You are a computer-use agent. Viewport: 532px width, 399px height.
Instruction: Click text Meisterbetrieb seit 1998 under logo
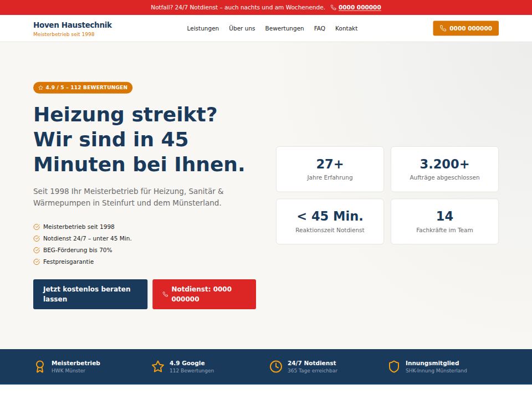click(x=64, y=34)
